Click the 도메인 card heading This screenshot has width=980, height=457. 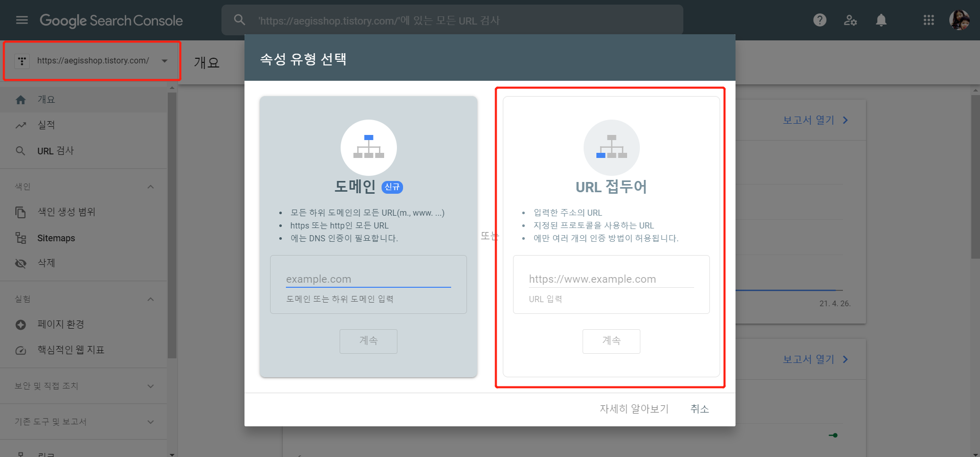[355, 187]
